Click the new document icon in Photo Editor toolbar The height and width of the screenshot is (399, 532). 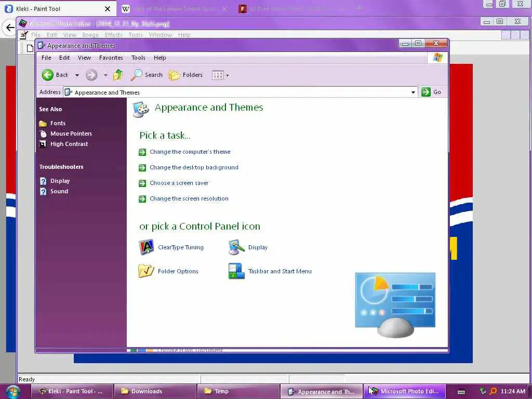[x=30, y=48]
